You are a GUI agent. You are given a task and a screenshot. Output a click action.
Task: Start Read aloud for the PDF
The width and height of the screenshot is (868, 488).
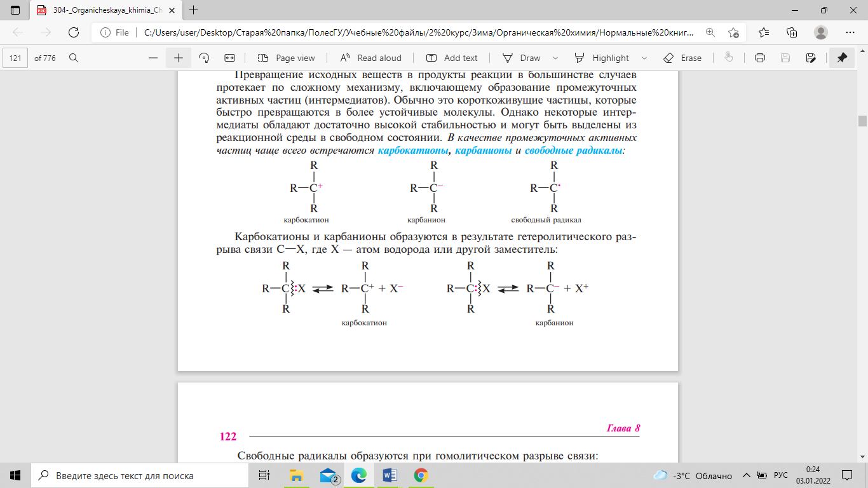pos(371,58)
